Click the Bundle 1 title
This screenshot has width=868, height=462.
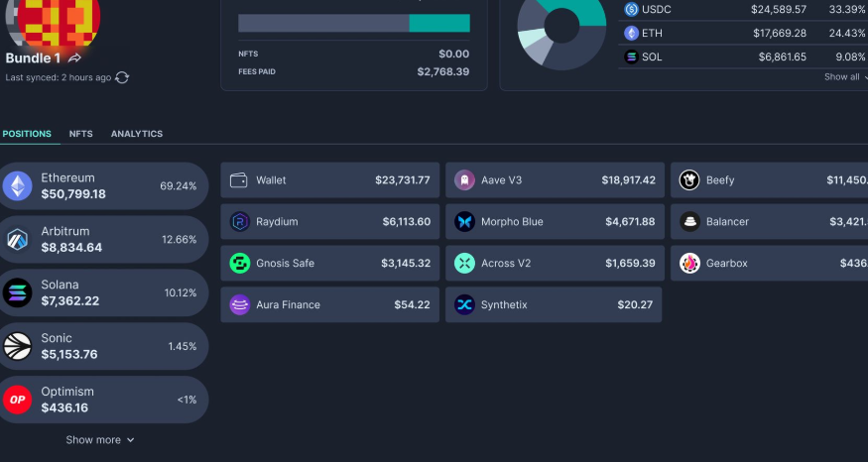33,58
